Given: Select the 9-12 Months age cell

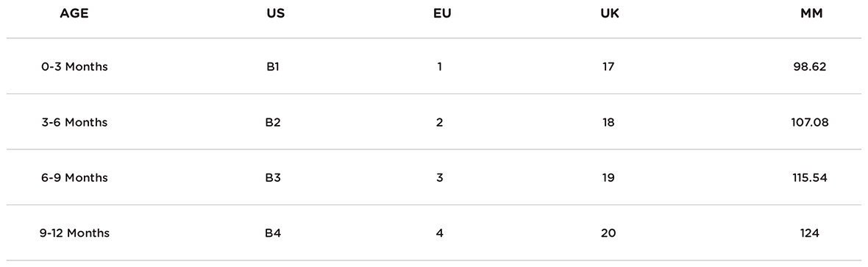Looking at the screenshot, I should click(x=74, y=233).
